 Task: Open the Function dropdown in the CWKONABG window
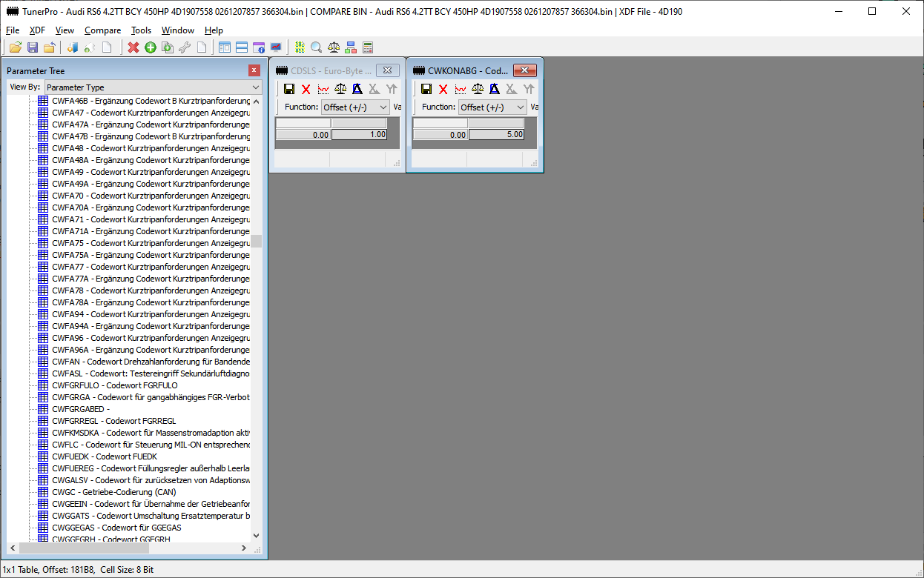[x=492, y=107]
